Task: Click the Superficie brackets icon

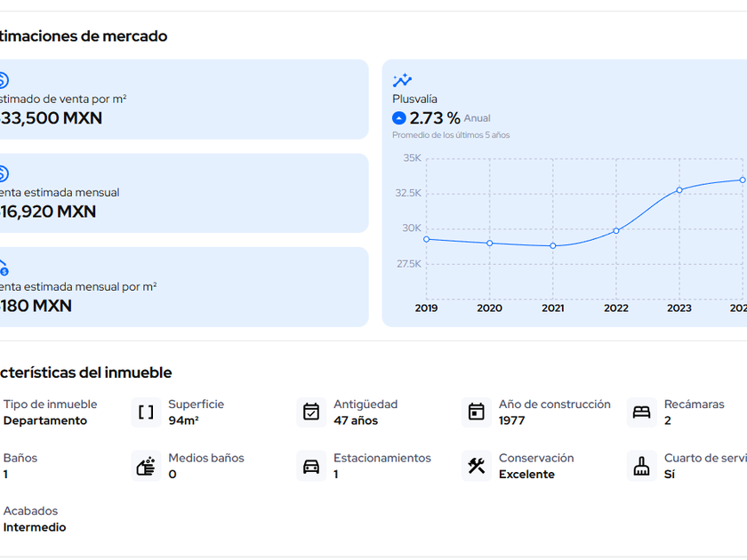Action: pyautogui.click(x=146, y=412)
